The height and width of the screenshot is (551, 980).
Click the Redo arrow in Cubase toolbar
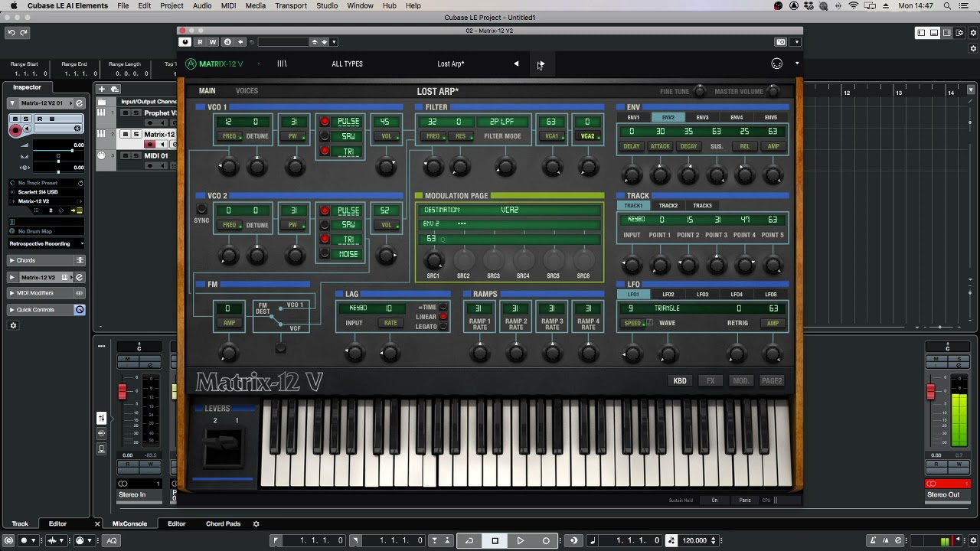click(x=24, y=32)
